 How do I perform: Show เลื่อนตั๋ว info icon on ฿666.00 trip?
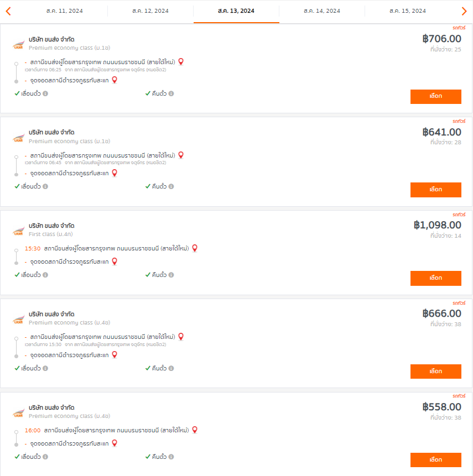(45, 368)
